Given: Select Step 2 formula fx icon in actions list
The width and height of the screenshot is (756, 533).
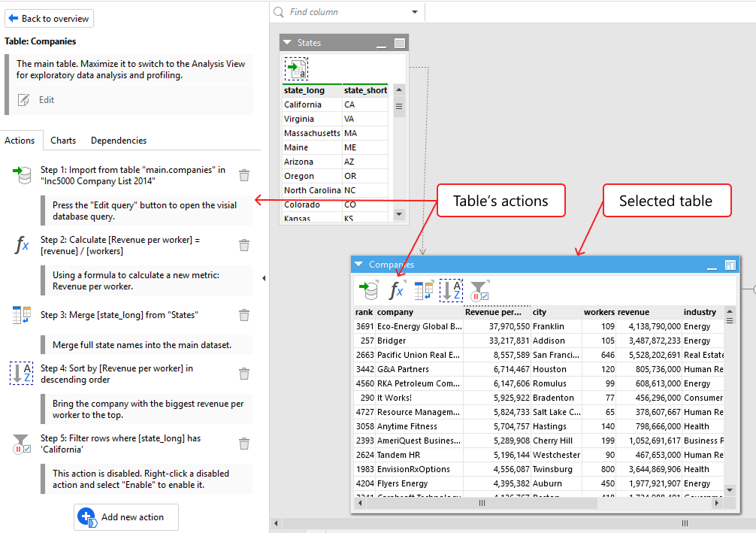Looking at the screenshot, I should [x=22, y=244].
